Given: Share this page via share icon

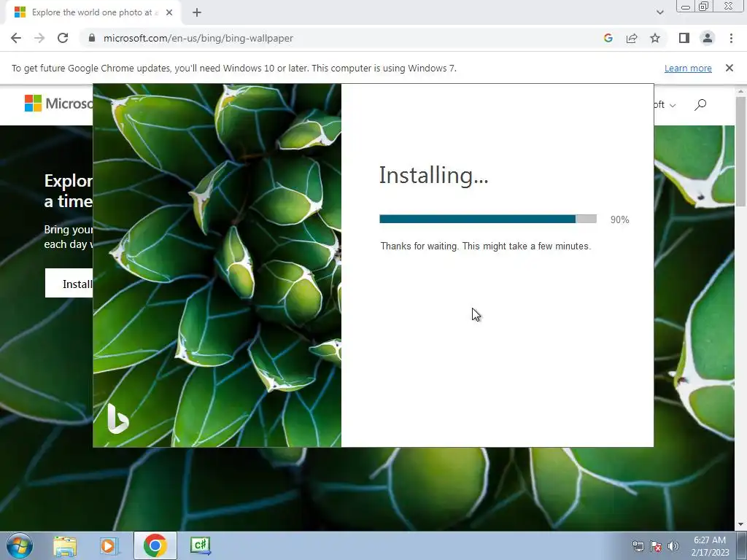Looking at the screenshot, I should pyautogui.click(x=632, y=38).
